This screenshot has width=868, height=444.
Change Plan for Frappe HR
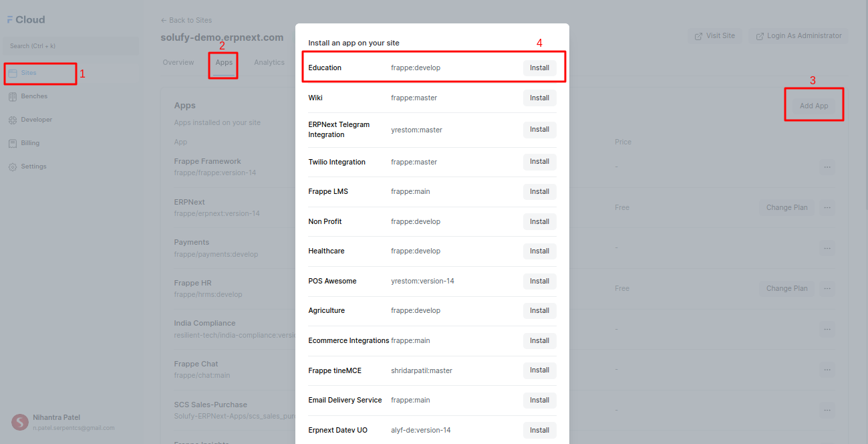tap(786, 288)
